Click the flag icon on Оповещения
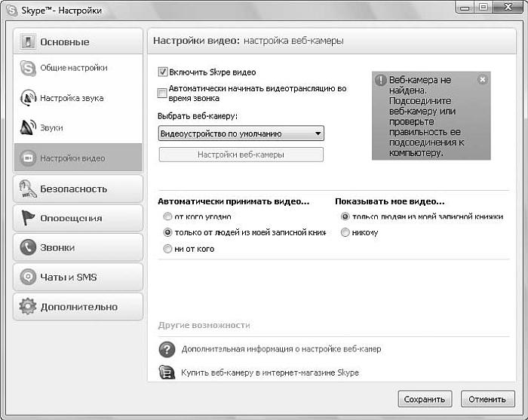The height and width of the screenshot is (420, 528). (28, 218)
